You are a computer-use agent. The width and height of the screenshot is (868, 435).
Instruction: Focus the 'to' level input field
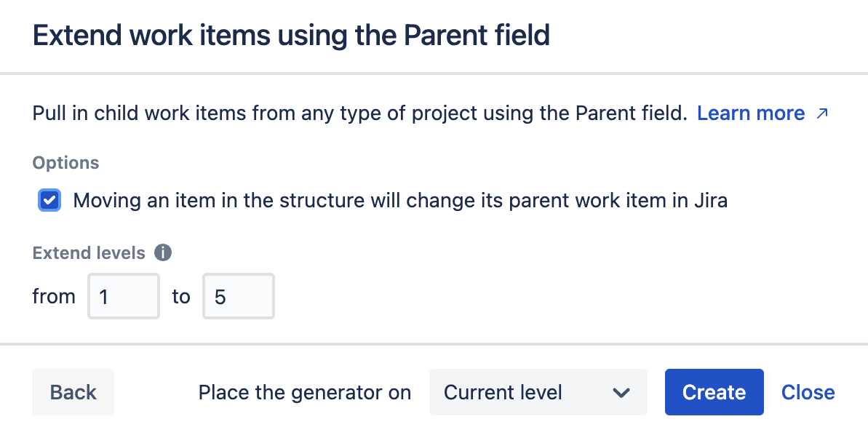(x=238, y=296)
